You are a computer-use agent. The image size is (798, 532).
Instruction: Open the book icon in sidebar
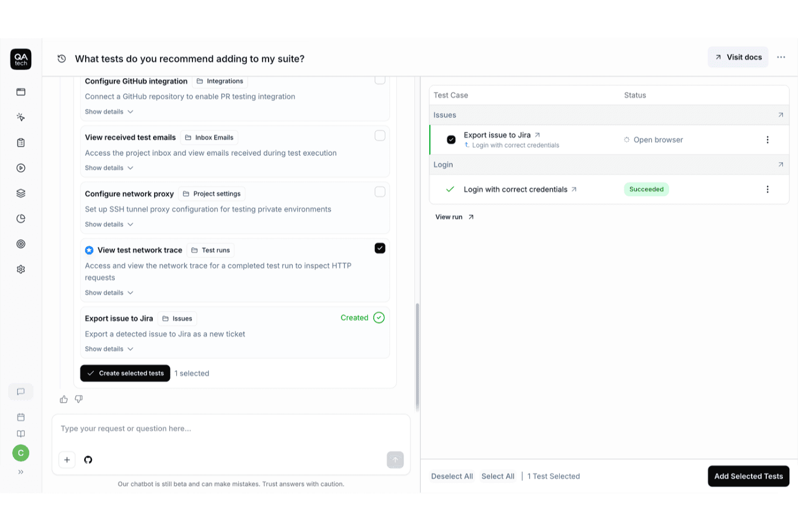(21, 434)
